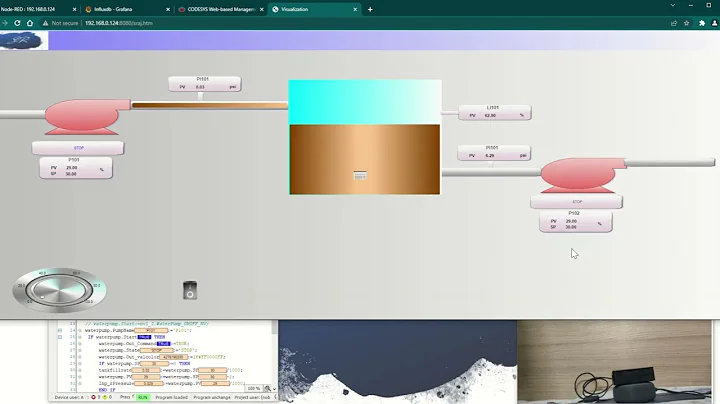
Task: Open zoom dropdown arrow beside magnifier
Action: click(x=274, y=388)
